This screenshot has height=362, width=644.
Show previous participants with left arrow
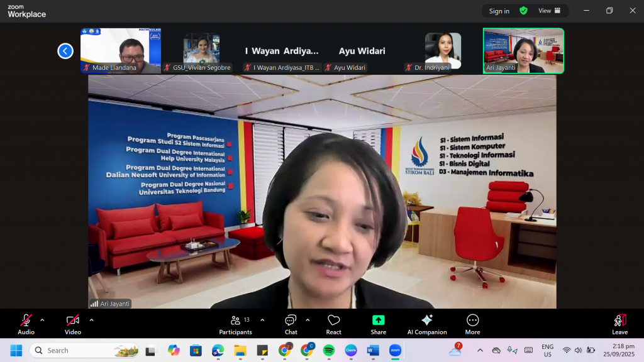pos(65,51)
